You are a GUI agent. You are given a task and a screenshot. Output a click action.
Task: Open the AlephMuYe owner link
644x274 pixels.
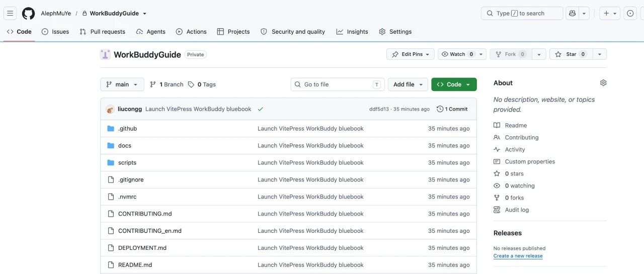coord(56,14)
